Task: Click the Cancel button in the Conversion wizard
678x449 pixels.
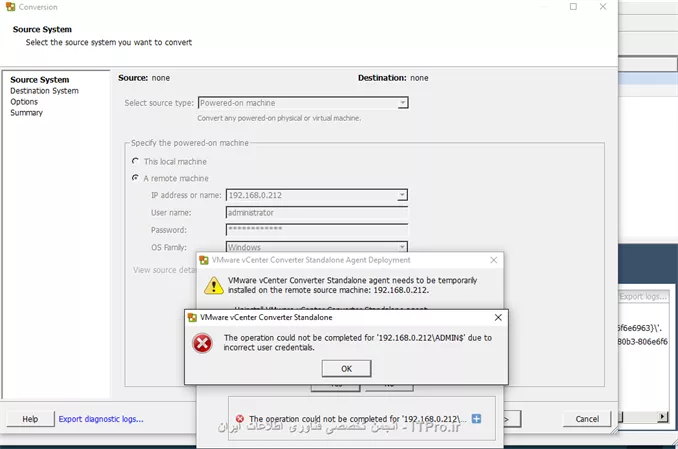Action: pyautogui.click(x=587, y=419)
